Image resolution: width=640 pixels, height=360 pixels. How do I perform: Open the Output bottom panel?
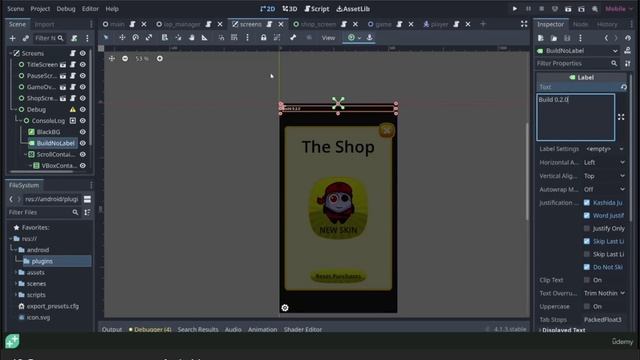pyautogui.click(x=112, y=329)
